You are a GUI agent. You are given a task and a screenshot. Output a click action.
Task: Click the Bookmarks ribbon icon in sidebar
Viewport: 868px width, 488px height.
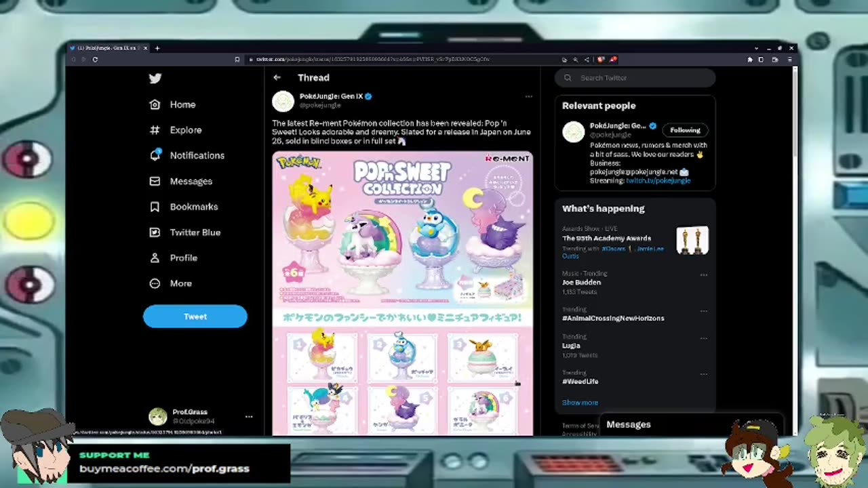coord(155,207)
